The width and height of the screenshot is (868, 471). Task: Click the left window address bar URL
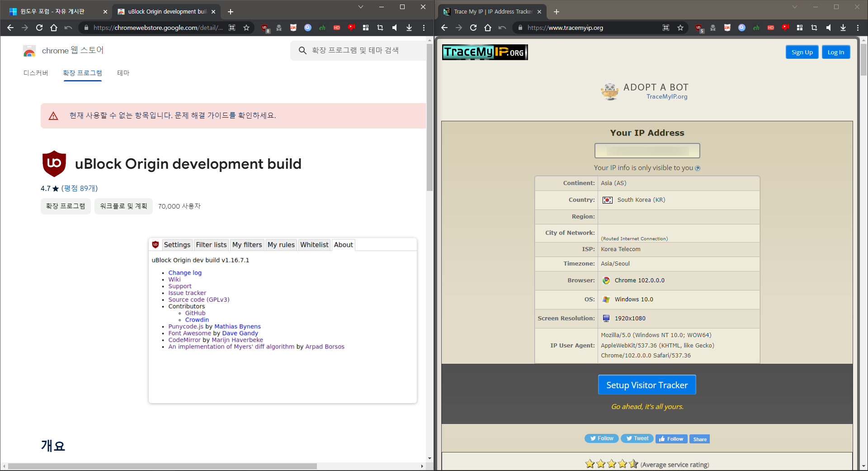(158, 28)
